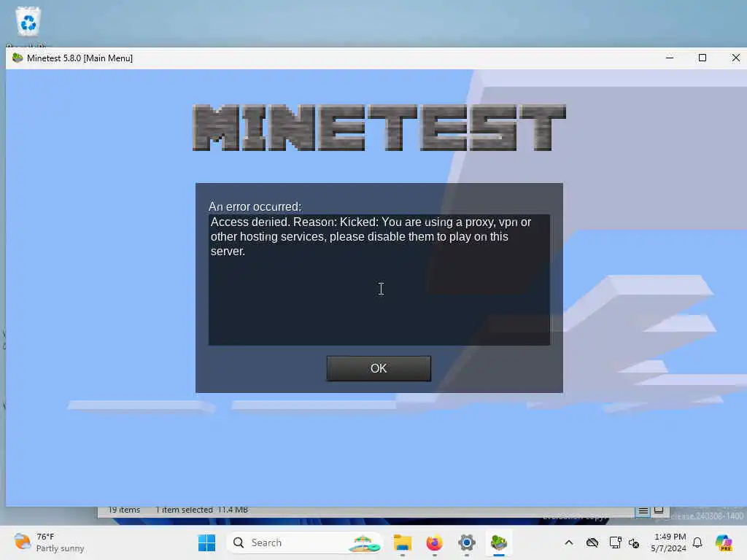This screenshot has width=747, height=560.
Task: Click the '19 items' status bar text
Action: click(124, 510)
